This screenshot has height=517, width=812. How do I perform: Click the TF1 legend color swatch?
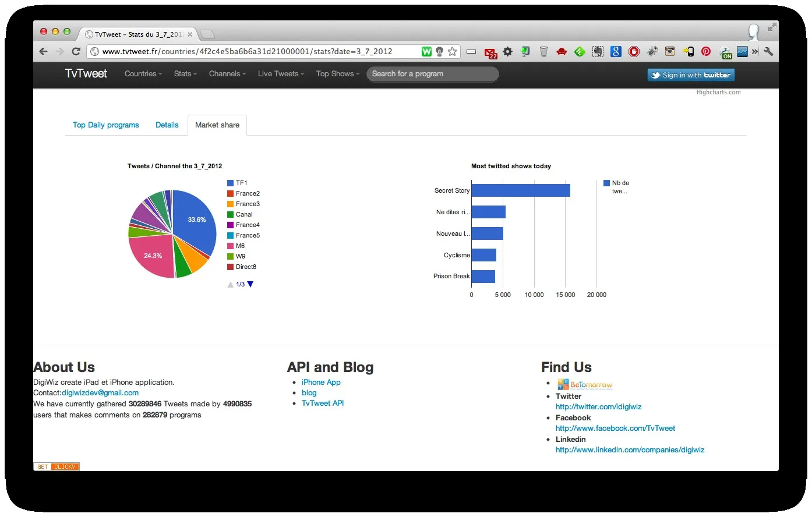click(x=230, y=183)
